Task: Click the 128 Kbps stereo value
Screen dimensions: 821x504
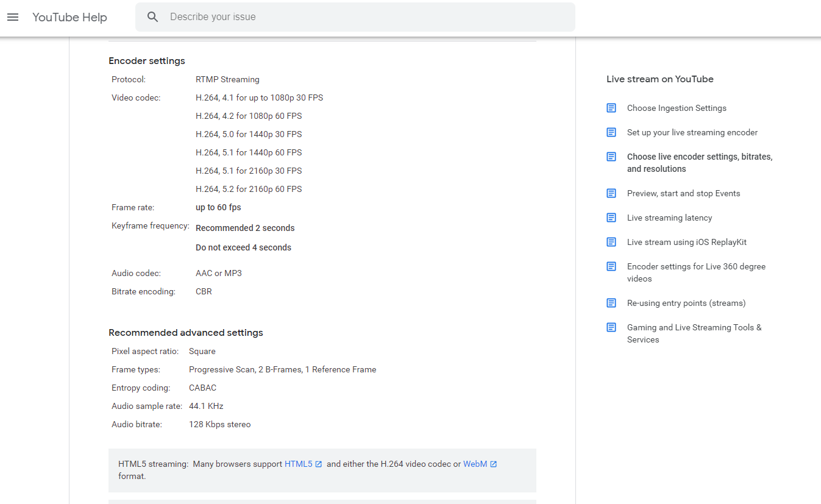Action: 220,424
